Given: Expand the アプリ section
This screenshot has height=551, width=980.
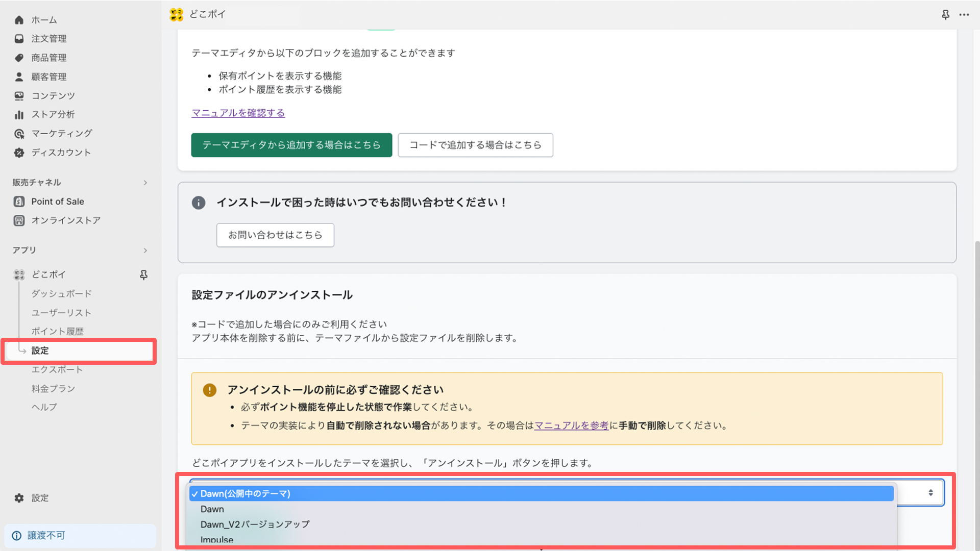Looking at the screenshot, I should (143, 251).
